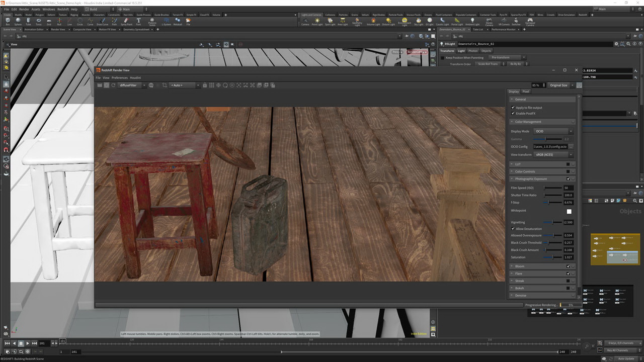Toggle Keep Position When Parenting checkbox
Viewport: 644px width, 362px height.
tap(442, 57)
